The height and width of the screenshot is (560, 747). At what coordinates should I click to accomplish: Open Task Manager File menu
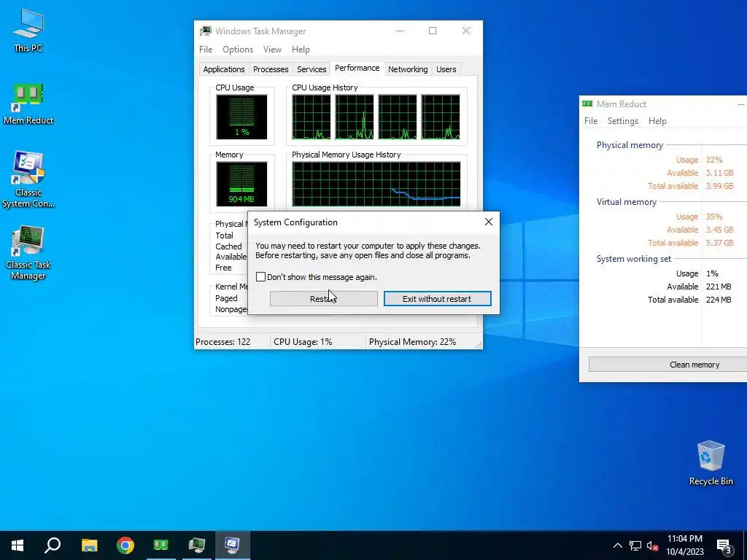206,50
